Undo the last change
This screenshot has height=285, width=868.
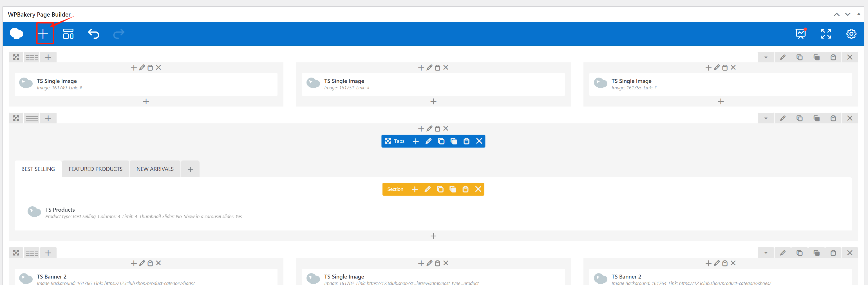pyautogui.click(x=93, y=34)
